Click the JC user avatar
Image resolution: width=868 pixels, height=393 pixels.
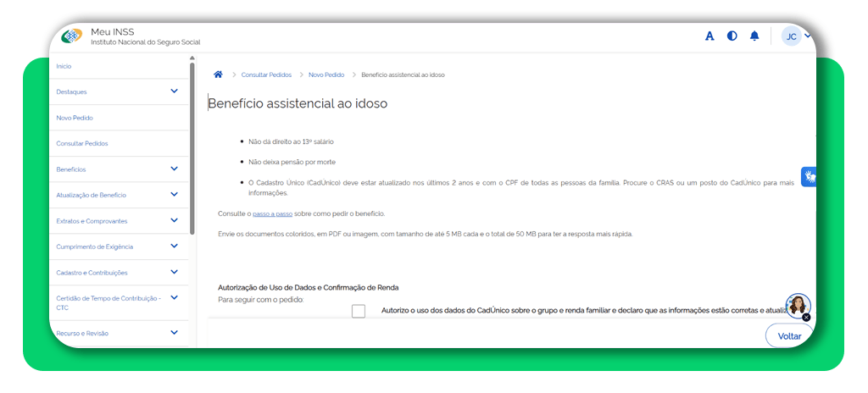791,36
